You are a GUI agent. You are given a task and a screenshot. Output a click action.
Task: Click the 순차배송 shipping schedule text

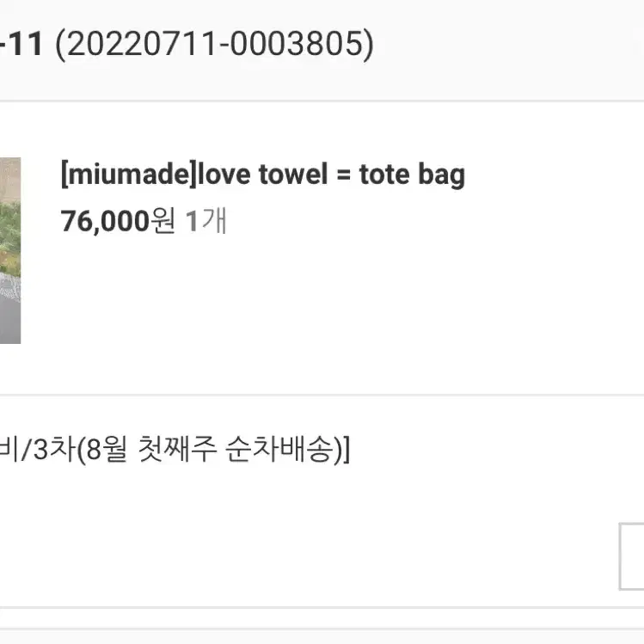pyautogui.click(x=280, y=449)
